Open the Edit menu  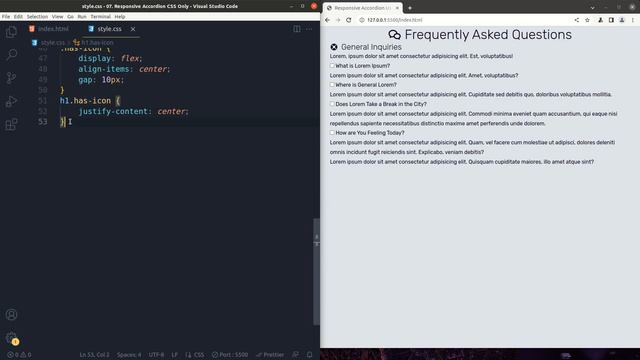point(18,17)
